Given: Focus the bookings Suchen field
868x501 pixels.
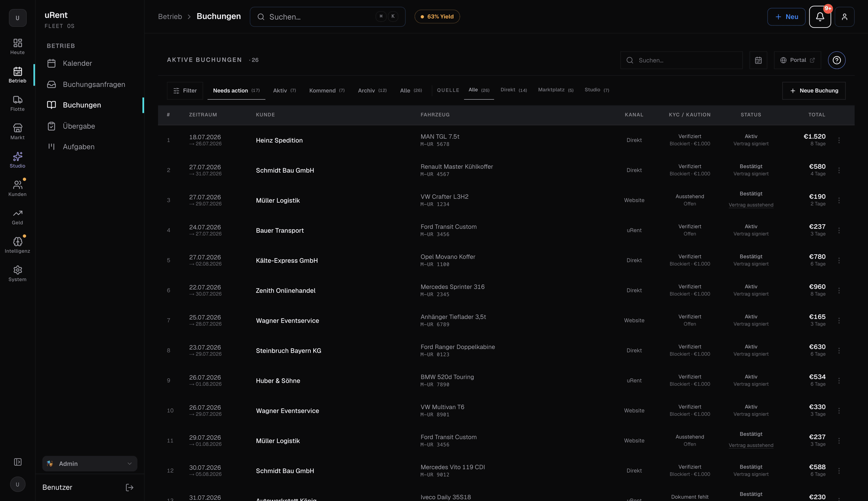Looking at the screenshot, I should (682, 60).
